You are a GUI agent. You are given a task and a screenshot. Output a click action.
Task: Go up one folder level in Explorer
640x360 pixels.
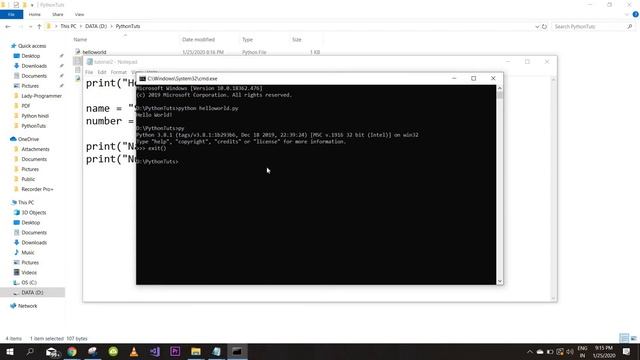click(39, 26)
